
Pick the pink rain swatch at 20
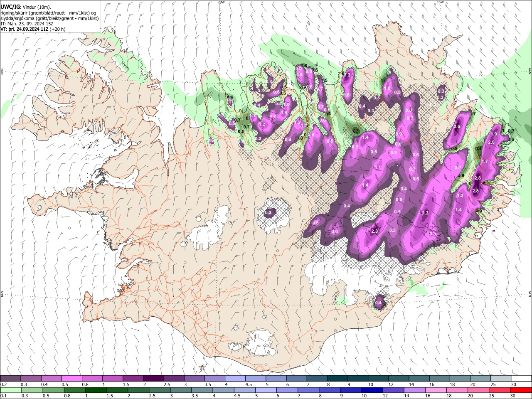(479, 390)
